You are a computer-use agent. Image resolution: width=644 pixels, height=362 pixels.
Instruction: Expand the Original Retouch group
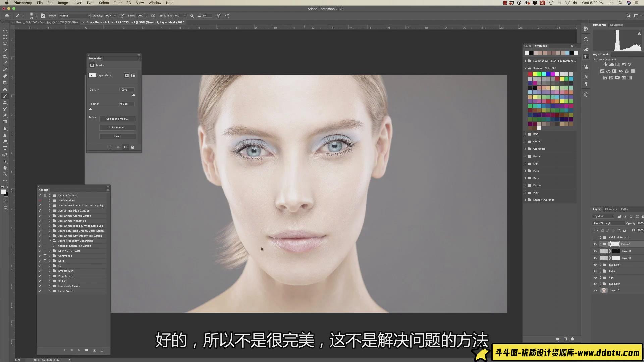600,237
